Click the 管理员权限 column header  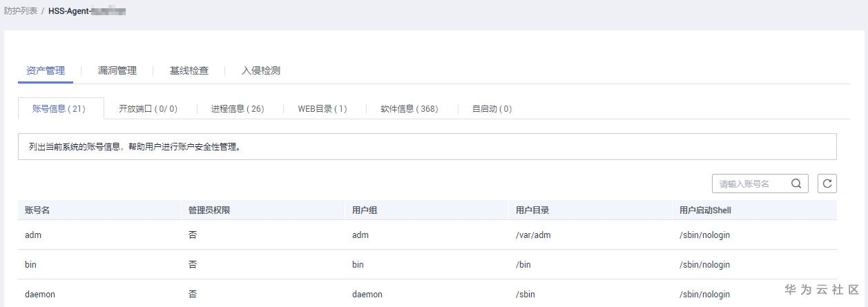[209, 210]
